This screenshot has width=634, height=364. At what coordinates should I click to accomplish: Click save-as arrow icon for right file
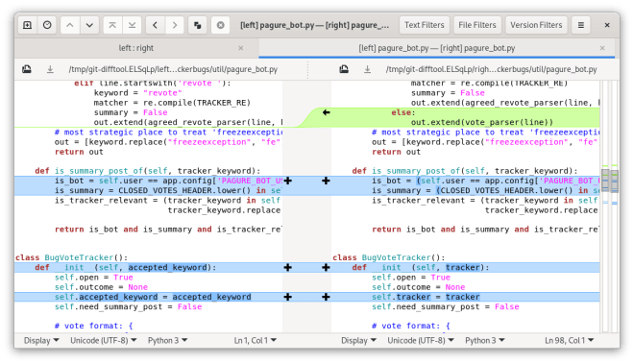(367, 69)
